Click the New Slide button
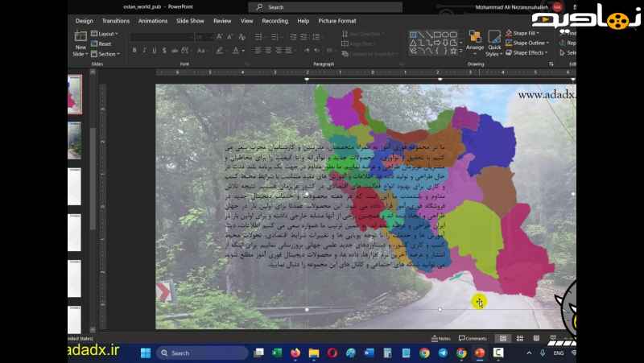The height and width of the screenshot is (363, 644). click(x=80, y=43)
